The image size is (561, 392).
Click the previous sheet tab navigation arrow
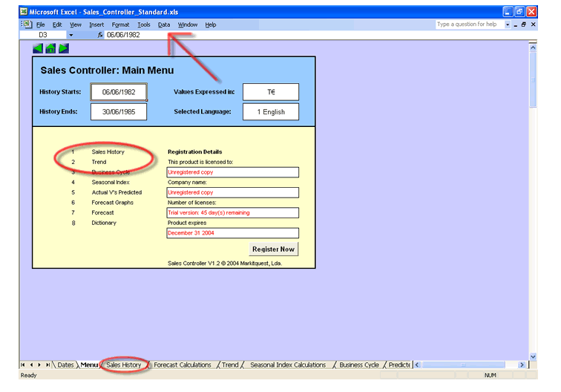click(31, 365)
